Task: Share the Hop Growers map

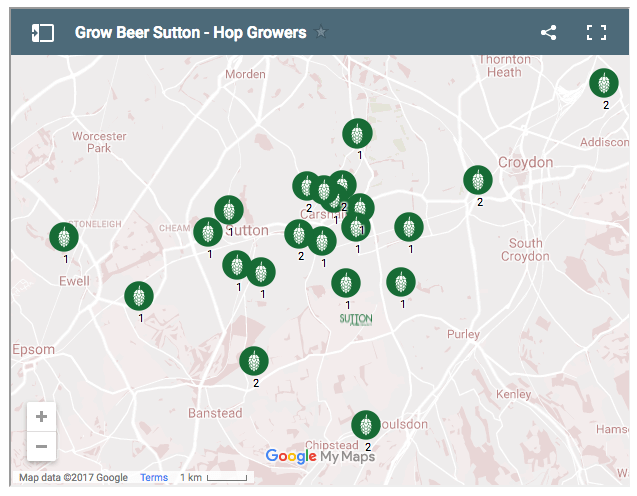Action: tap(548, 32)
